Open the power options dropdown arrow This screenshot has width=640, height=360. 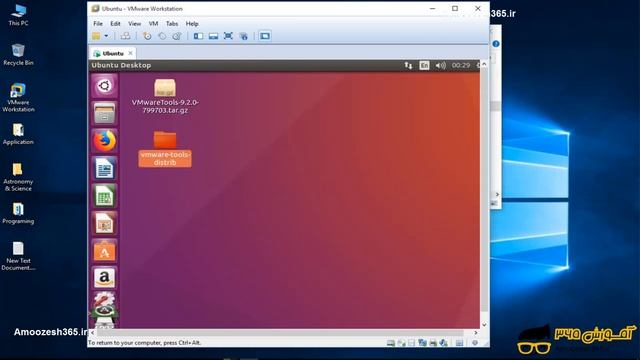106,36
